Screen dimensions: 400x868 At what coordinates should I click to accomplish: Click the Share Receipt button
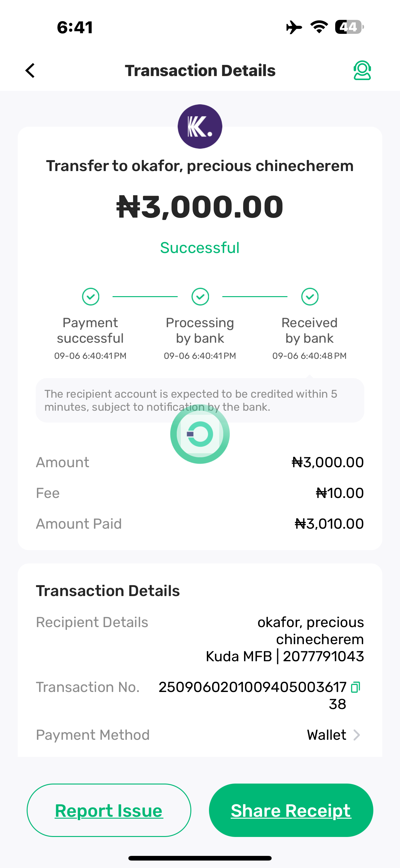[291, 810]
